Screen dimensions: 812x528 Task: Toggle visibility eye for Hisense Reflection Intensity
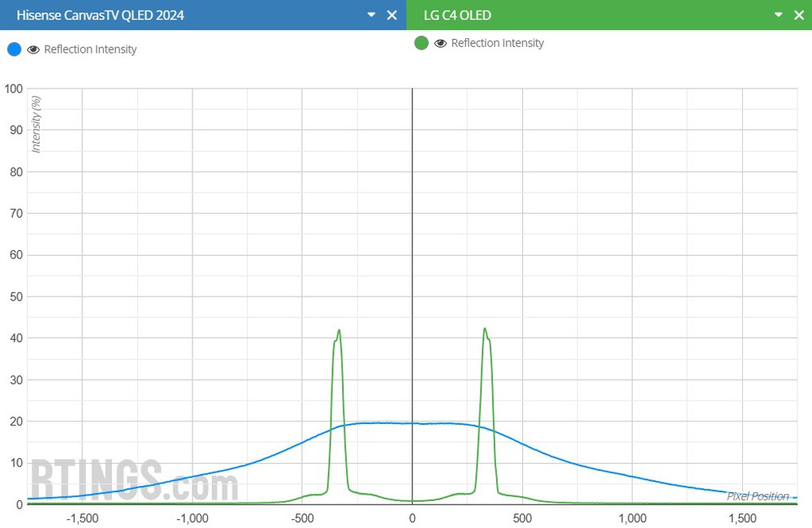tap(33, 50)
